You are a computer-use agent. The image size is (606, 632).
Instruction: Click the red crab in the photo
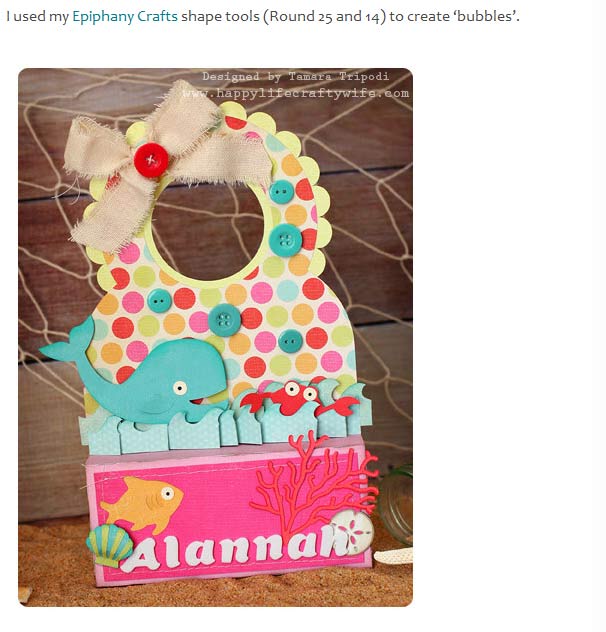pos(299,399)
